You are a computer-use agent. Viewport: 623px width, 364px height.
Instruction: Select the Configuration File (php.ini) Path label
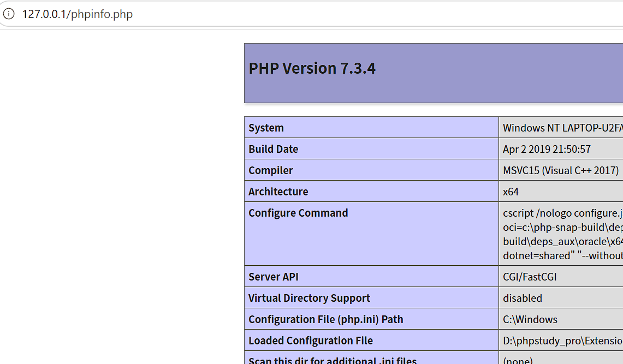(x=326, y=319)
